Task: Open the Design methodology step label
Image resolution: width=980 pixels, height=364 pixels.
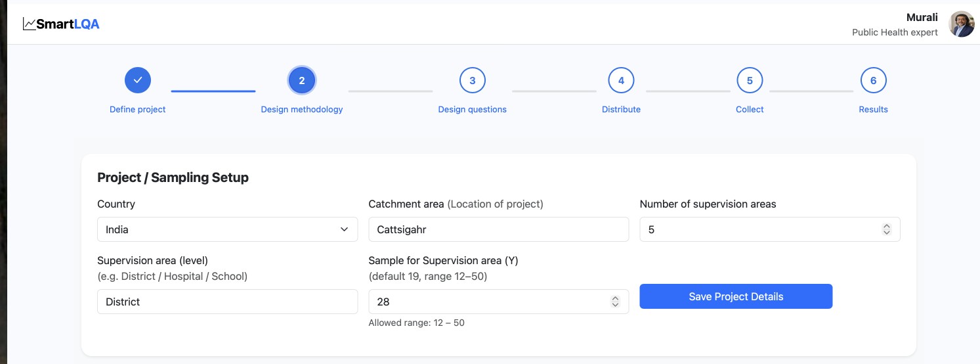Action: [x=302, y=110]
